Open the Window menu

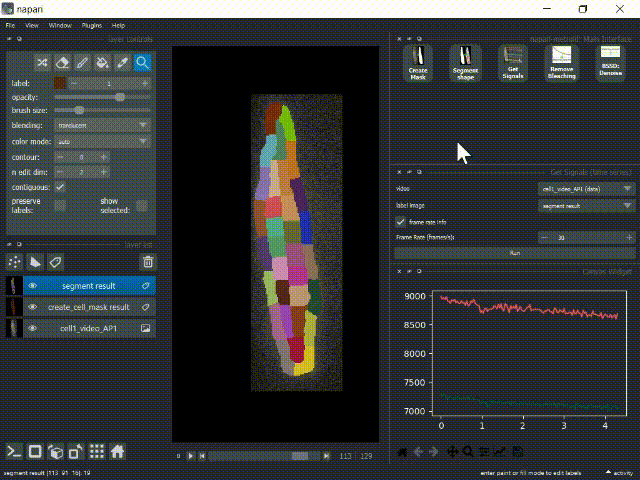(60, 25)
